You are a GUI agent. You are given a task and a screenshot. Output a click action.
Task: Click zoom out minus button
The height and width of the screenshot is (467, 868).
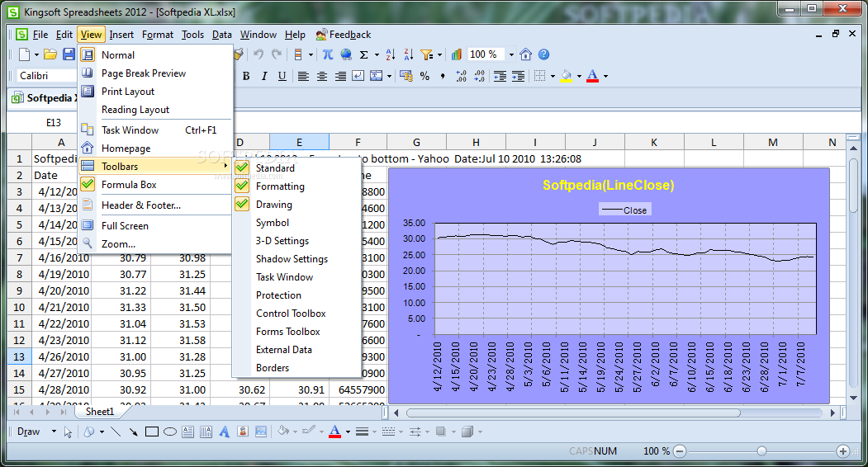tap(680, 451)
